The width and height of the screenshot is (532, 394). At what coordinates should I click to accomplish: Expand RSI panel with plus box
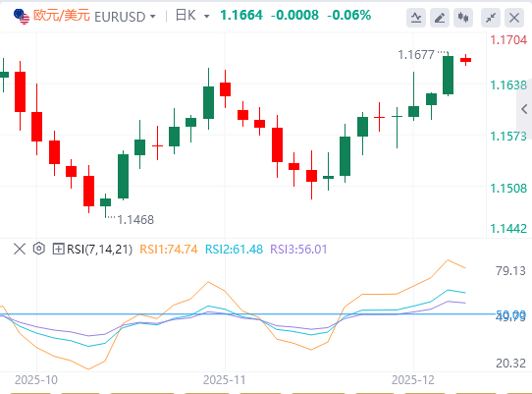pos(58,249)
